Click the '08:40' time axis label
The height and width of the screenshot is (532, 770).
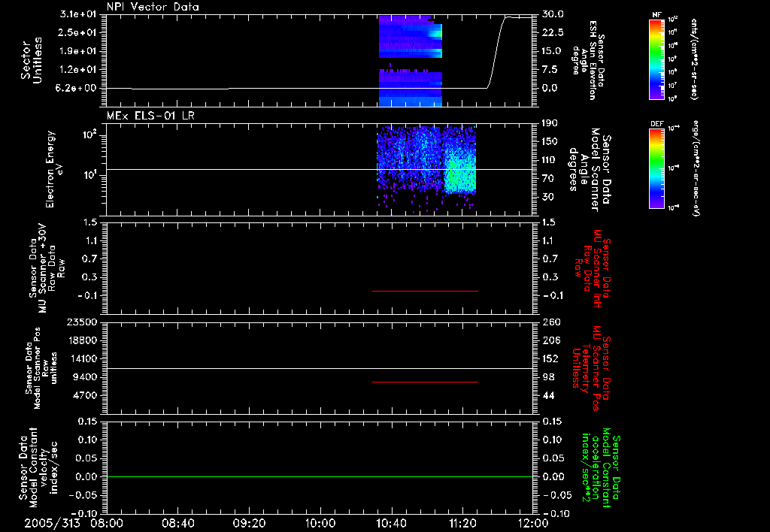coord(178,523)
